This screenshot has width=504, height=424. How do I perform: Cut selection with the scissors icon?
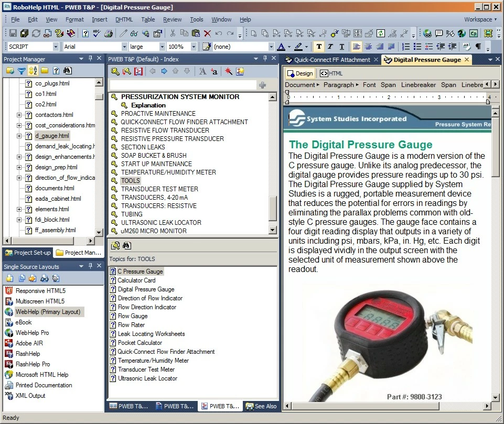[173, 33]
